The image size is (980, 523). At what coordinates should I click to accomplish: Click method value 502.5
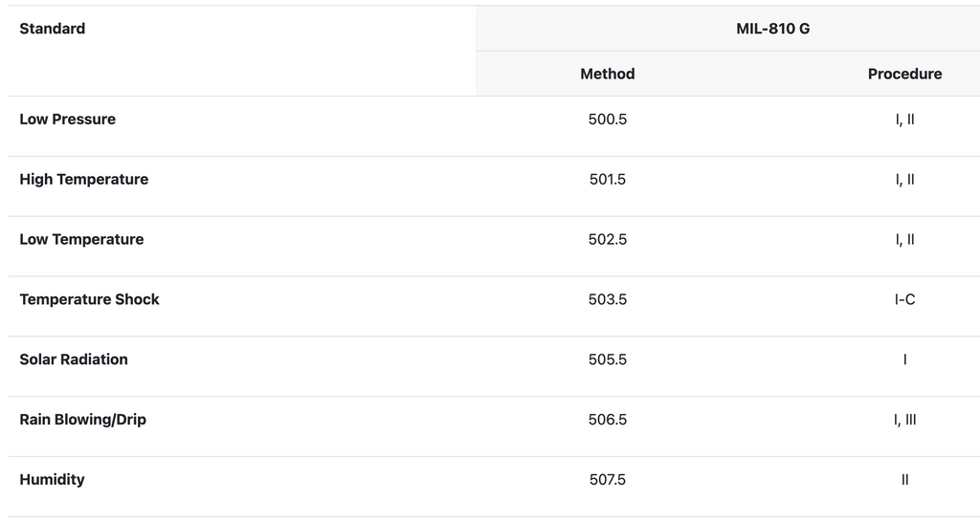coord(607,240)
